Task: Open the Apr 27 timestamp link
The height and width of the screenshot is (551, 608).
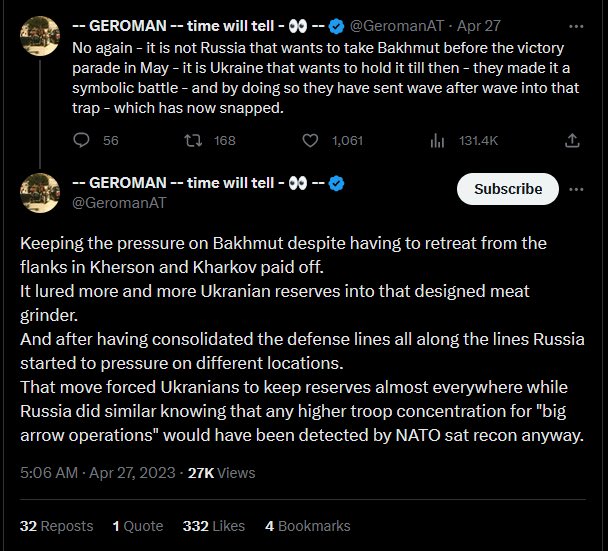Action: pos(478,26)
